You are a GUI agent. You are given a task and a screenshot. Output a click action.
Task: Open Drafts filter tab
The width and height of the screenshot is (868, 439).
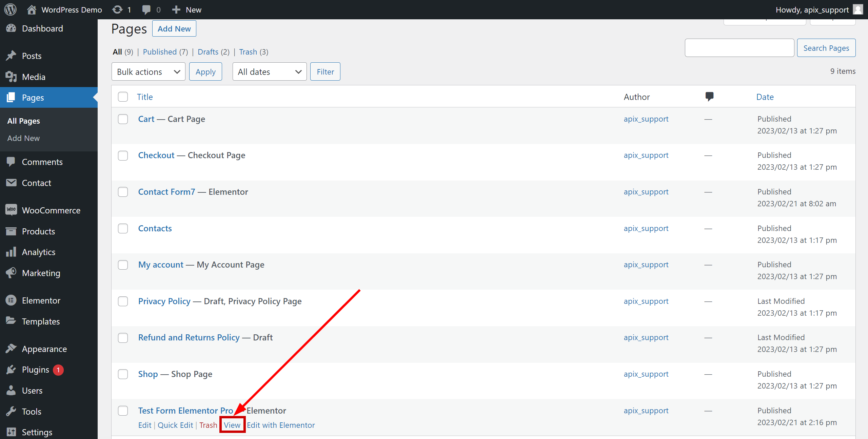[214, 51]
